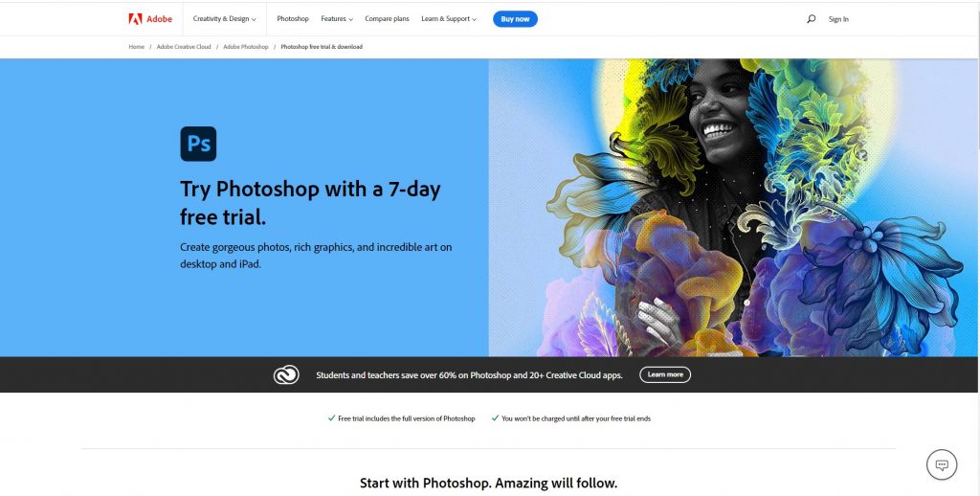This screenshot has width=980, height=496.
Task: Open Adobe Photoshop breadcrumb link
Action: [x=246, y=47]
